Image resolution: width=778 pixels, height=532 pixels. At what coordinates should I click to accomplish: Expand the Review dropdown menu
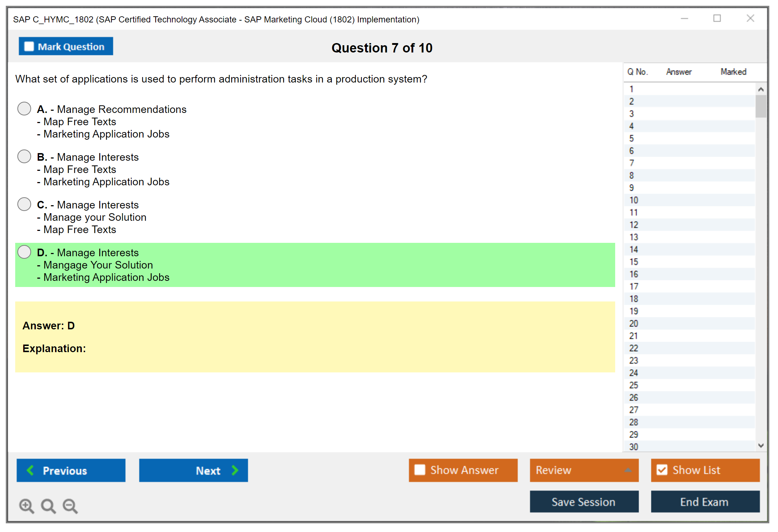tap(628, 470)
